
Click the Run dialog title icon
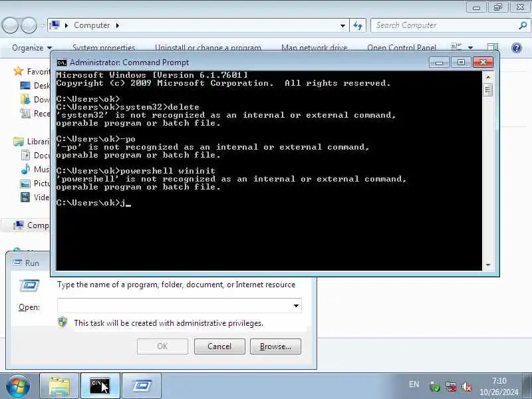(x=17, y=263)
